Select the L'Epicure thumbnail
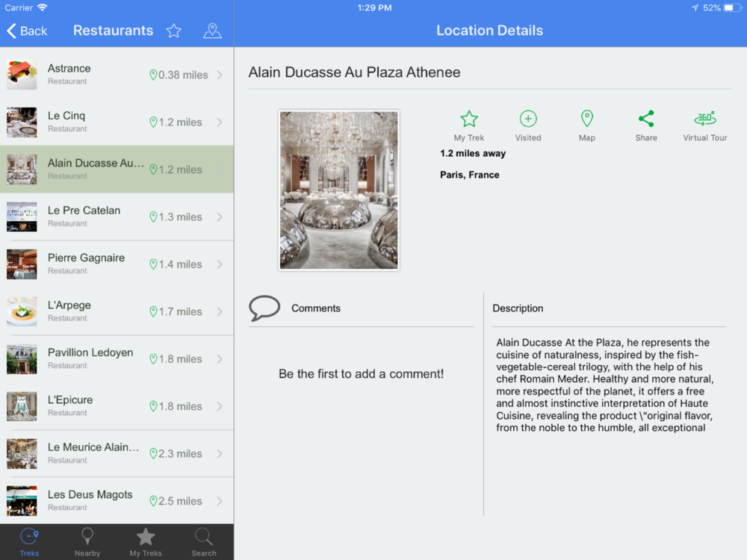Screen dimensions: 747x560 click(x=22, y=407)
